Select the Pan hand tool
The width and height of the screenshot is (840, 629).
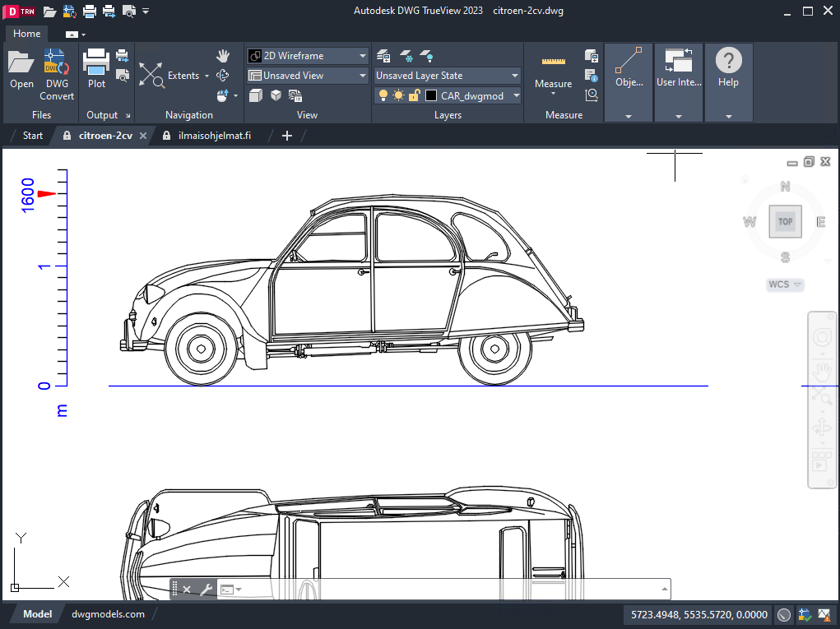click(x=223, y=56)
